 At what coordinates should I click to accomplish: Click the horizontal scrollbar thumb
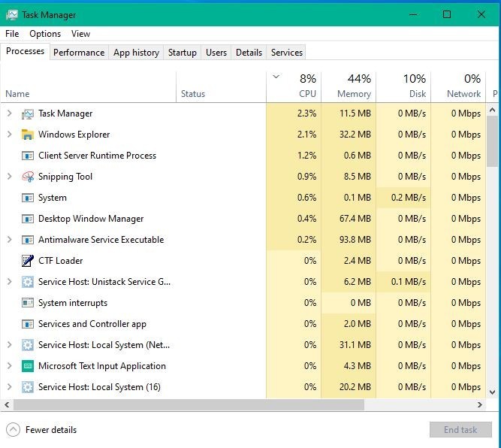point(189,405)
